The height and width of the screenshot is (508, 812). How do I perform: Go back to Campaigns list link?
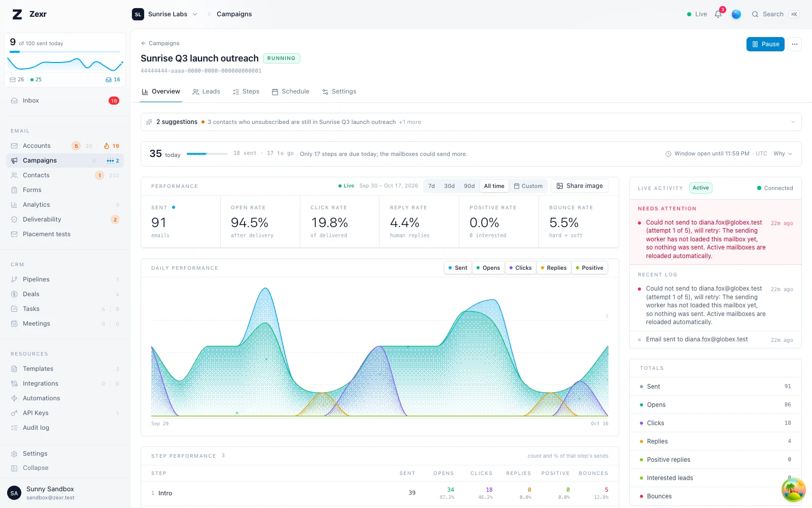point(160,43)
